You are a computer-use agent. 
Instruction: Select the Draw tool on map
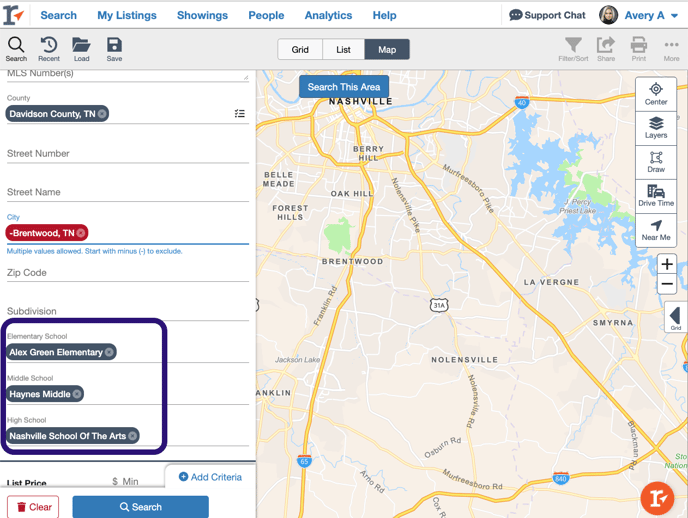[x=656, y=162]
